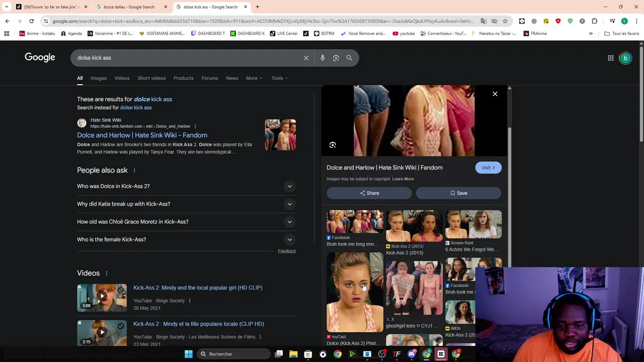Open Task View on the taskbar

click(x=279, y=354)
